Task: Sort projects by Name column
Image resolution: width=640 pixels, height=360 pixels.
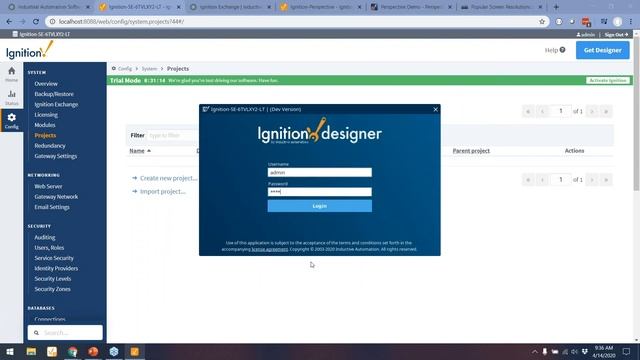Action: 140,151
